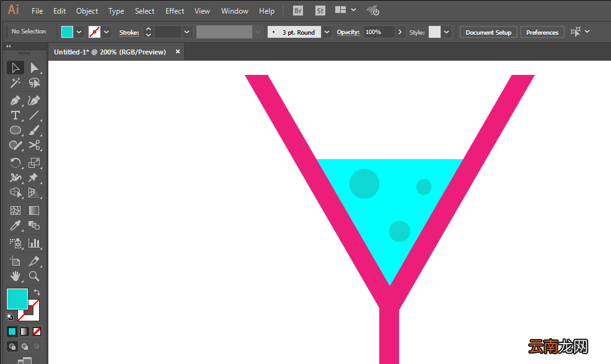Select the Shape Builder tool

click(x=15, y=193)
